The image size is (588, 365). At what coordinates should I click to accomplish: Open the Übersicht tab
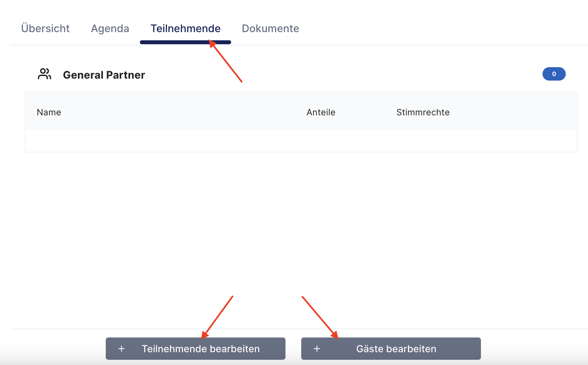pyautogui.click(x=46, y=29)
